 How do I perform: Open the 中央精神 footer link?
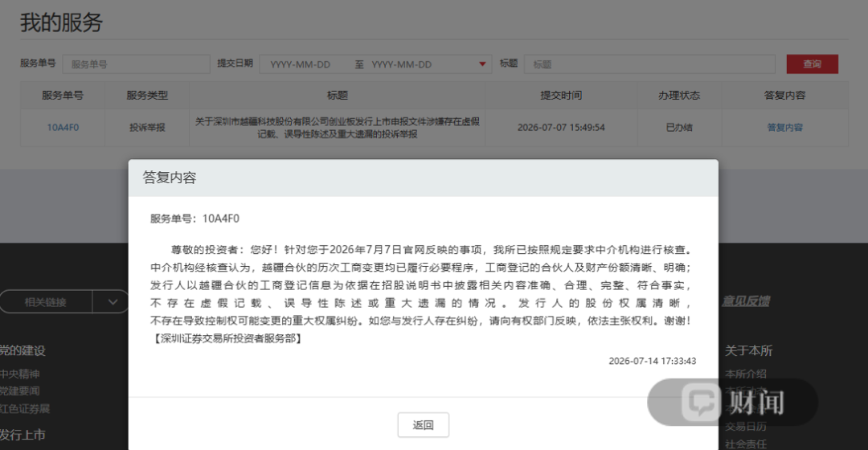pos(19,374)
